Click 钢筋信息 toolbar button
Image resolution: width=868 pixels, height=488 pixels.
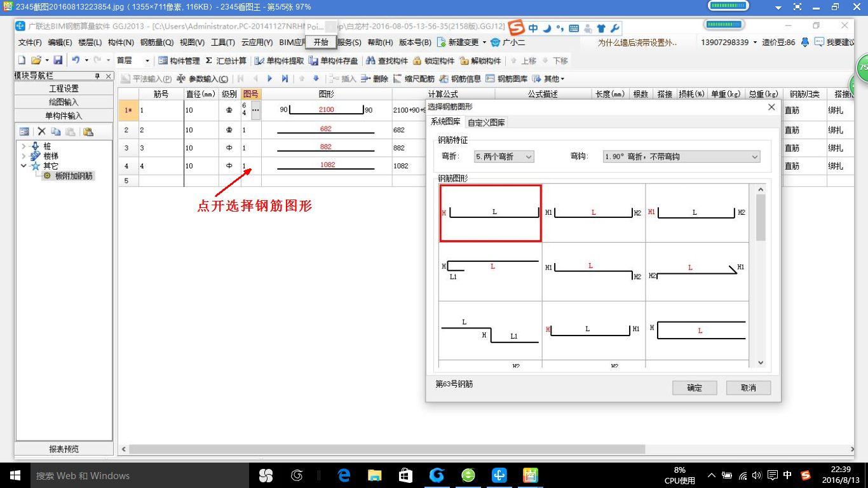461,79
